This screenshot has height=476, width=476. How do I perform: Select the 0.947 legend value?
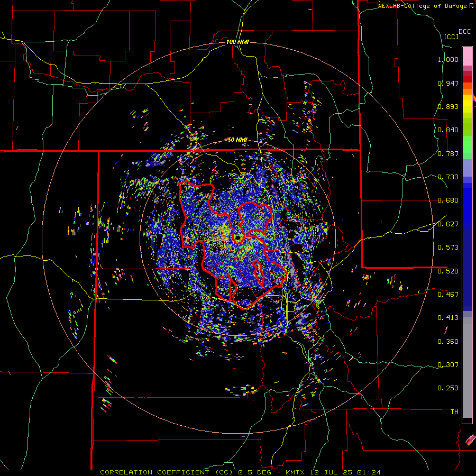pyautogui.click(x=448, y=83)
